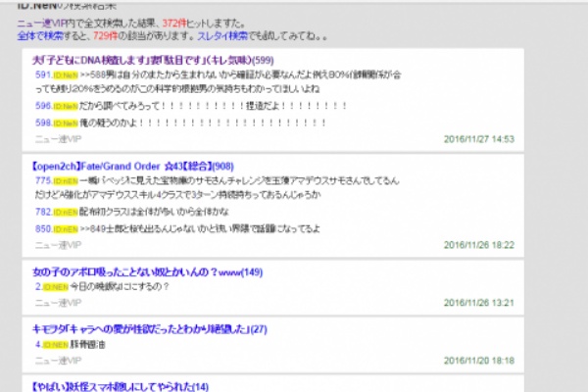Open the 妖怪スマホ thread title (14)
The image size is (588, 392).
120,387
